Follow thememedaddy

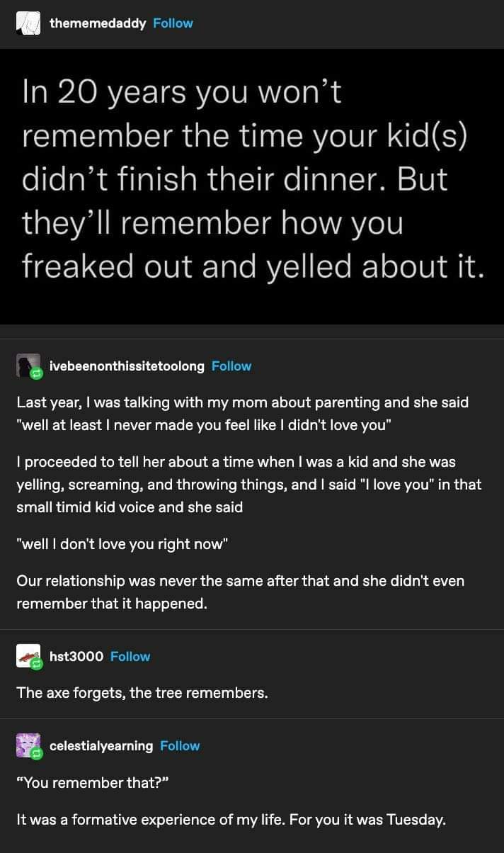173,23
